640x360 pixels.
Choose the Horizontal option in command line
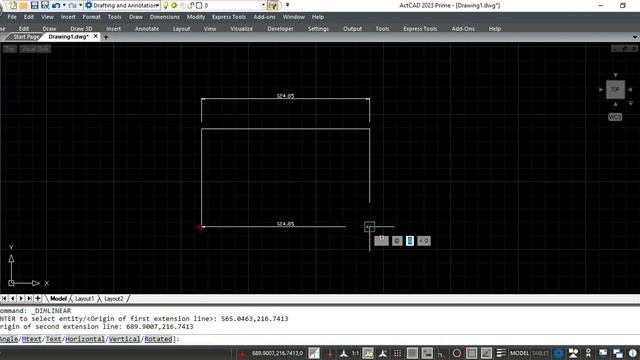pyautogui.click(x=85, y=339)
